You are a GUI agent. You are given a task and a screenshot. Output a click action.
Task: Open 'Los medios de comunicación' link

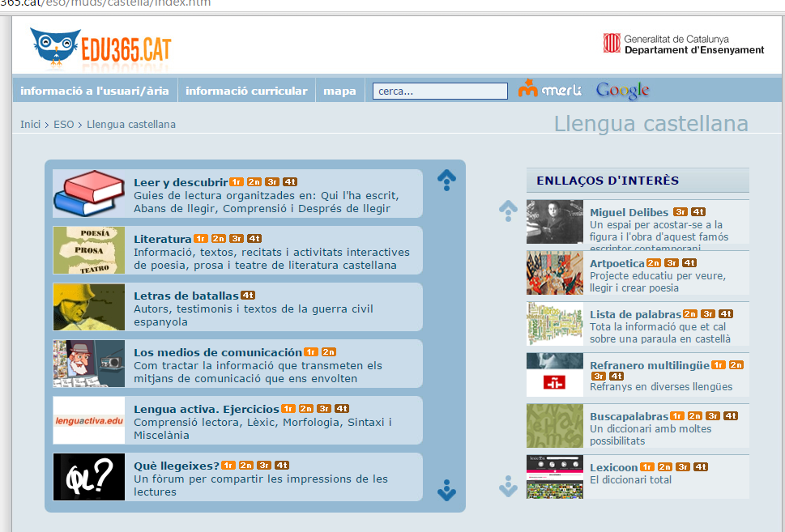point(217,352)
